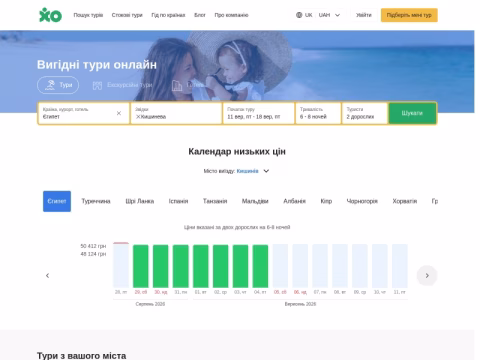
Task: Open Туристи 2 дорослих dropdown
Action: coord(365,113)
